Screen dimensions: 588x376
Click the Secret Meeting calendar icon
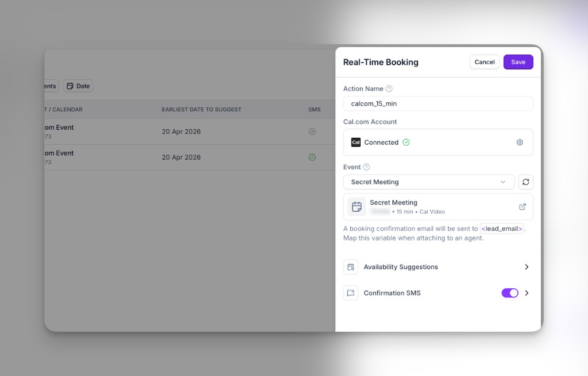coord(357,207)
